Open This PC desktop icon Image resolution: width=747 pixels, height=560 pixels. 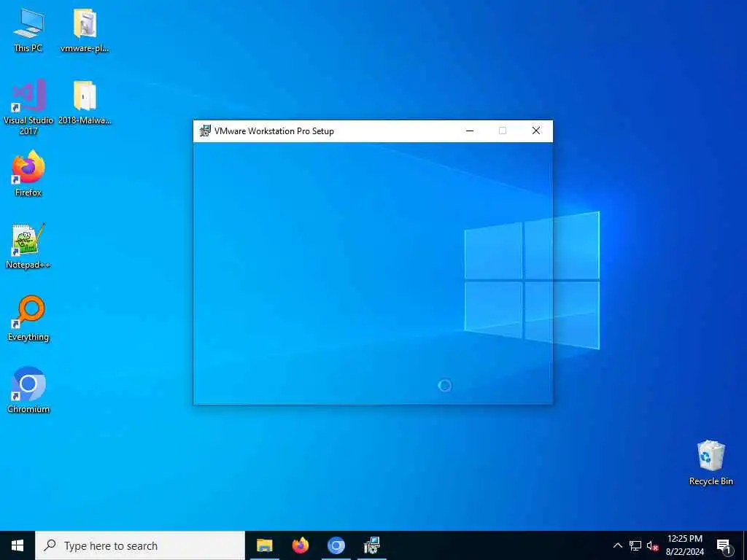pos(28,29)
